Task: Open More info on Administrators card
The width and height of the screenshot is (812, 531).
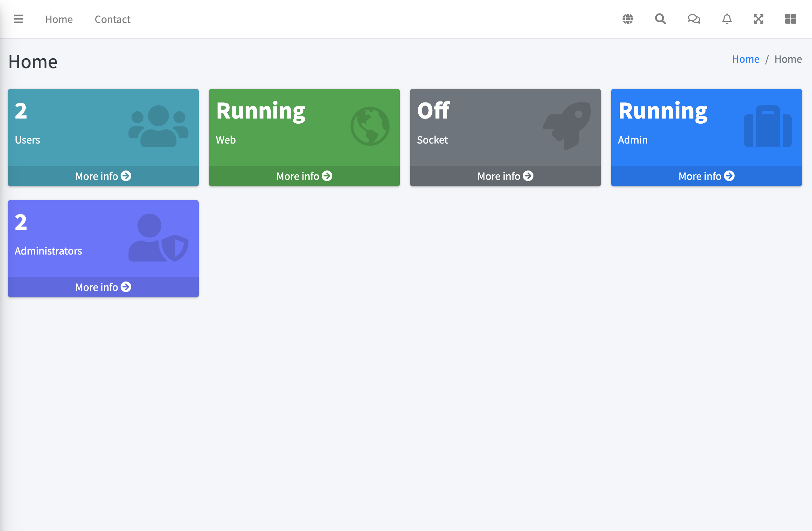Action: pyautogui.click(x=103, y=287)
